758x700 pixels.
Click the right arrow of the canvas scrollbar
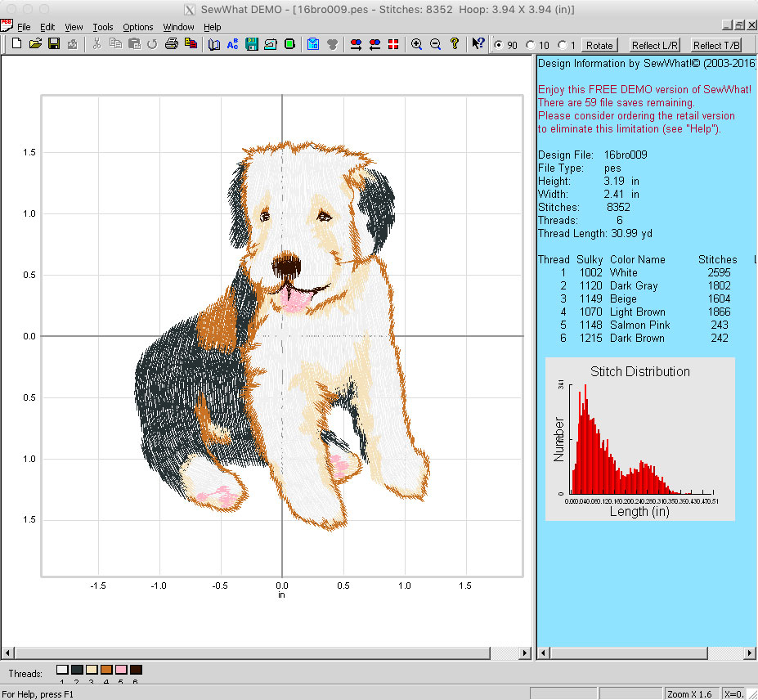coord(525,653)
